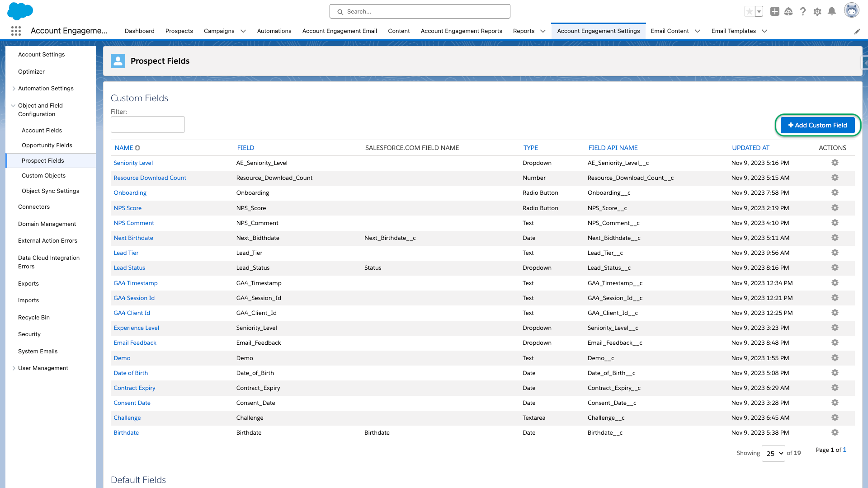Open actions gear for Experience Level row
The height and width of the screenshot is (488, 868).
[x=835, y=328]
